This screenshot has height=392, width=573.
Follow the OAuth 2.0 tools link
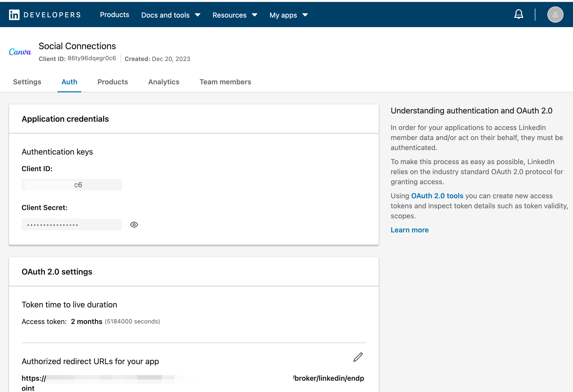click(x=437, y=196)
